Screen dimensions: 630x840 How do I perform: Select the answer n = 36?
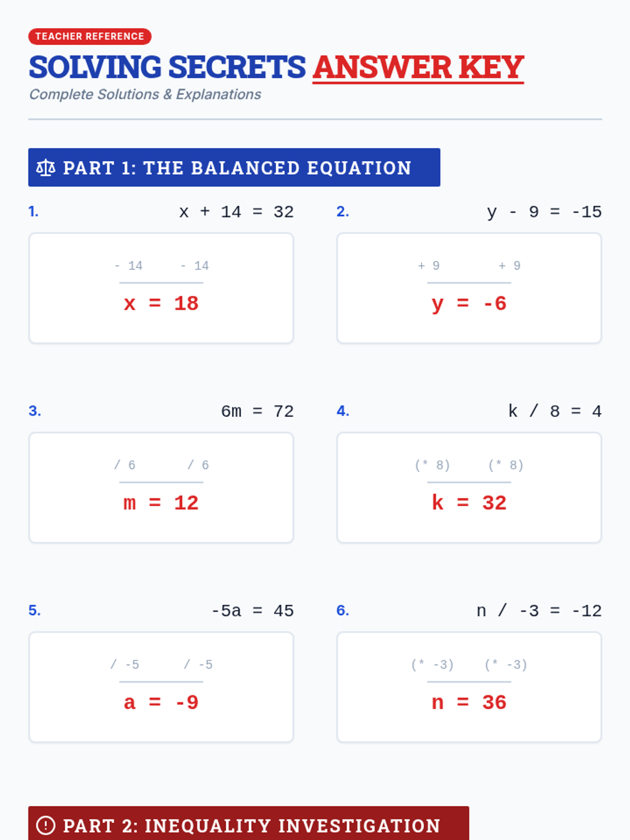click(x=469, y=702)
